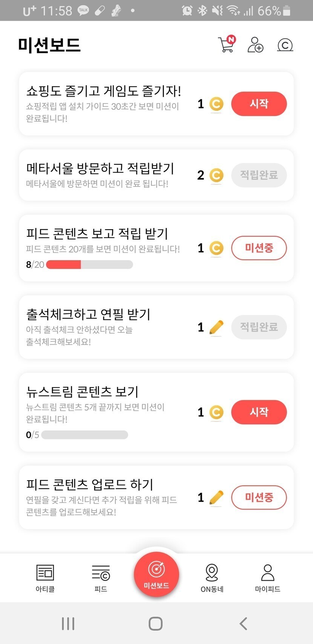Viewport: 313px width, 644px height.
Task: Start the 쇼핑도 즐기고 게임도 즐기자 mission
Action: (259, 104)
